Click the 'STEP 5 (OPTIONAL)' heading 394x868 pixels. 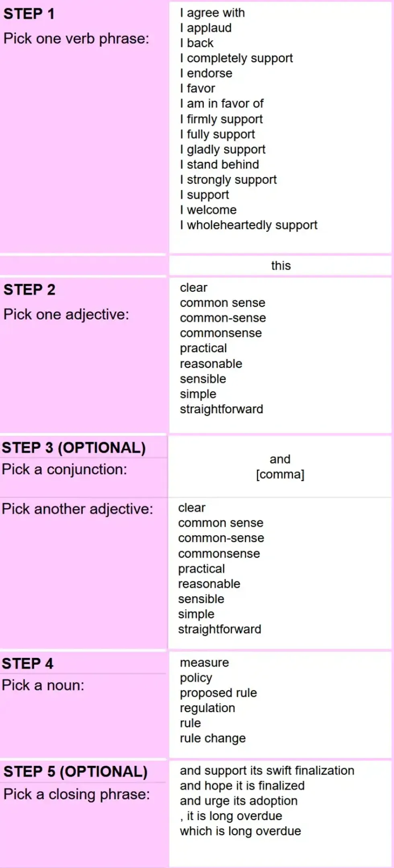(76, 772)
